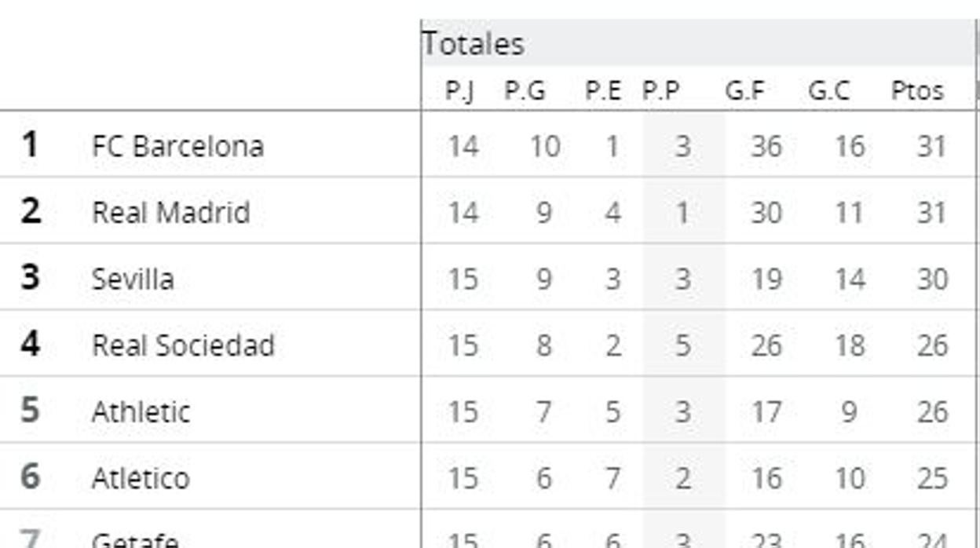Select Real Madrid's G.C value 11
980x548 pixels.
pyautogui.click(x=849, y=213)
